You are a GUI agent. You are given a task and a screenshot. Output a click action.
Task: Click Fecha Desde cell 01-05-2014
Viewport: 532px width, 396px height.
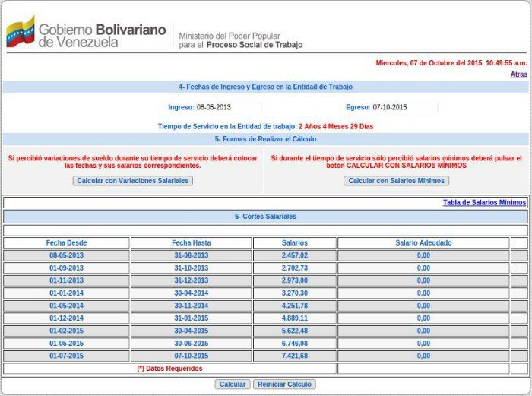click(x=67, y=306)
